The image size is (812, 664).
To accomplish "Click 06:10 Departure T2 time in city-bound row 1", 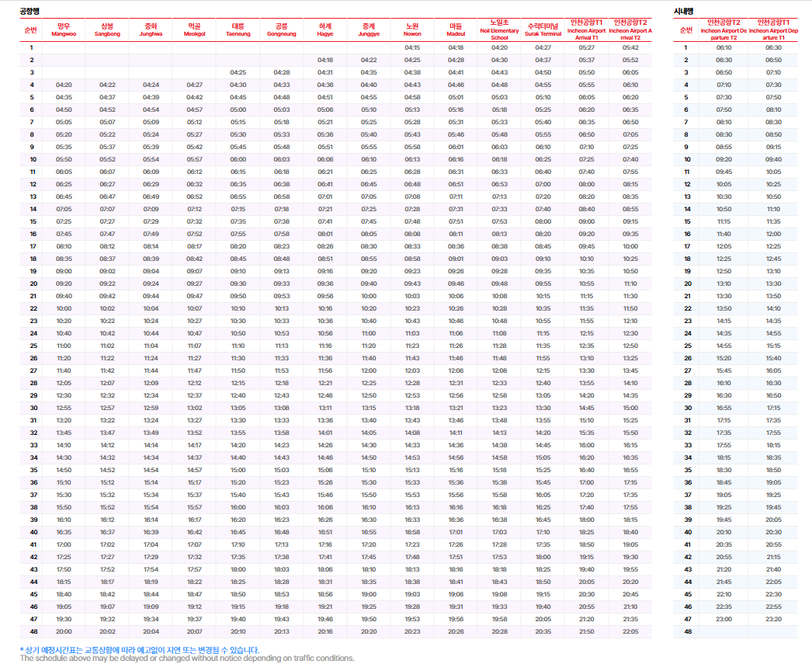I will [724, 47].
